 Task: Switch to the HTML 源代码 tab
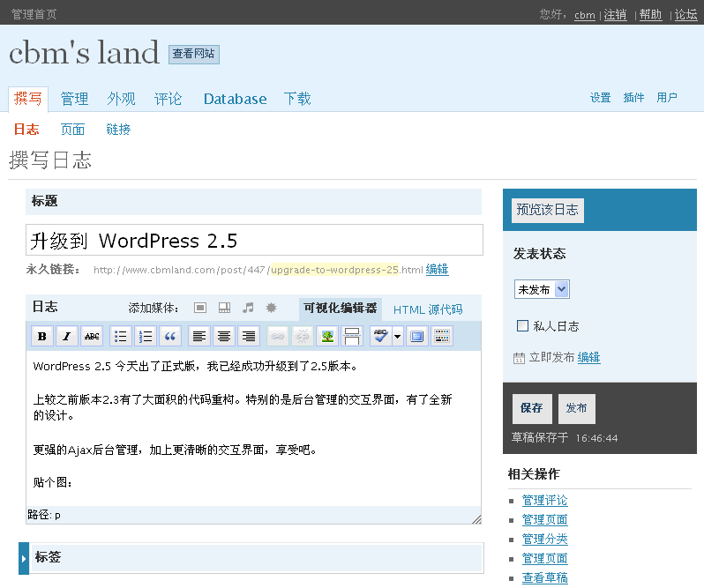pyautogui.click(x=428, y=309)
